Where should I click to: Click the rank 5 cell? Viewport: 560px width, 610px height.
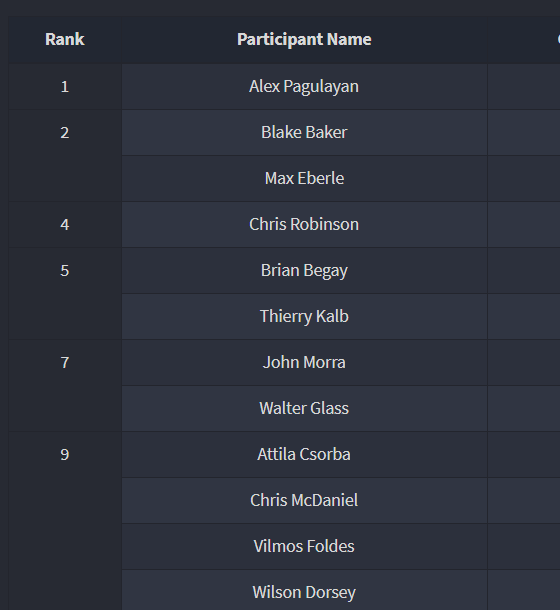[65, 293]
